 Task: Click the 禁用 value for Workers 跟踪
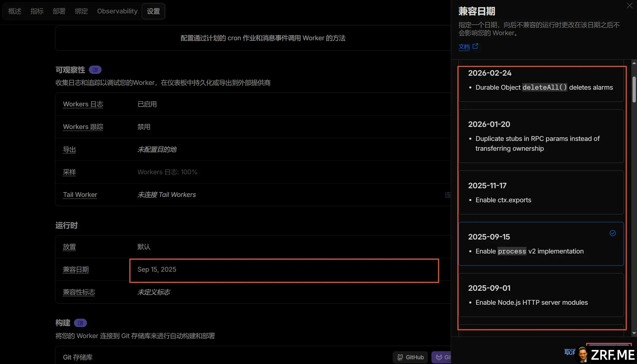coord(144,127)
